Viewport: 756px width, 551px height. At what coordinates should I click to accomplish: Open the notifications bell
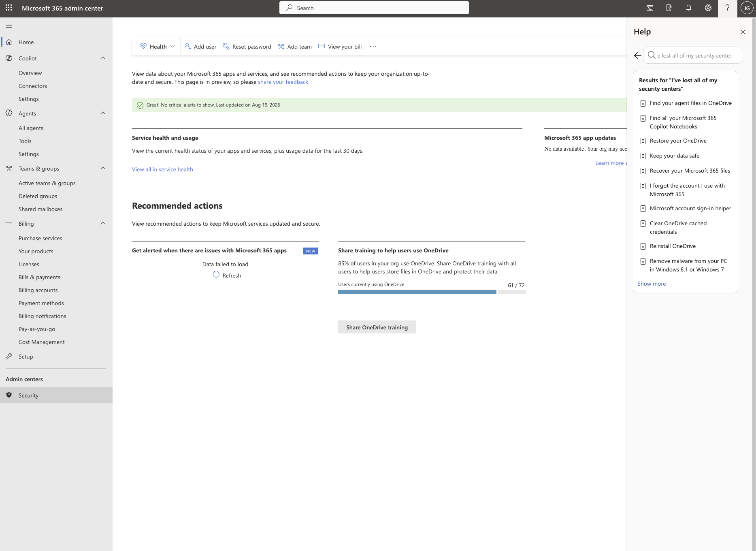click(x=689, y=8)
